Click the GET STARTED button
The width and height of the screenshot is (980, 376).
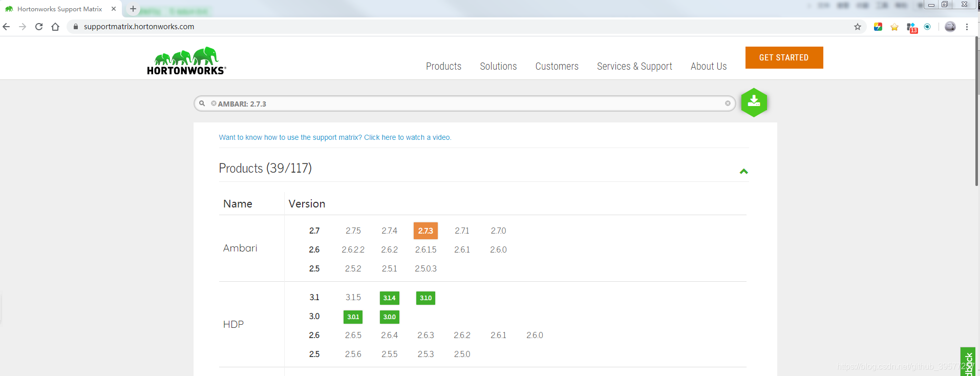(x=784, y=57)
